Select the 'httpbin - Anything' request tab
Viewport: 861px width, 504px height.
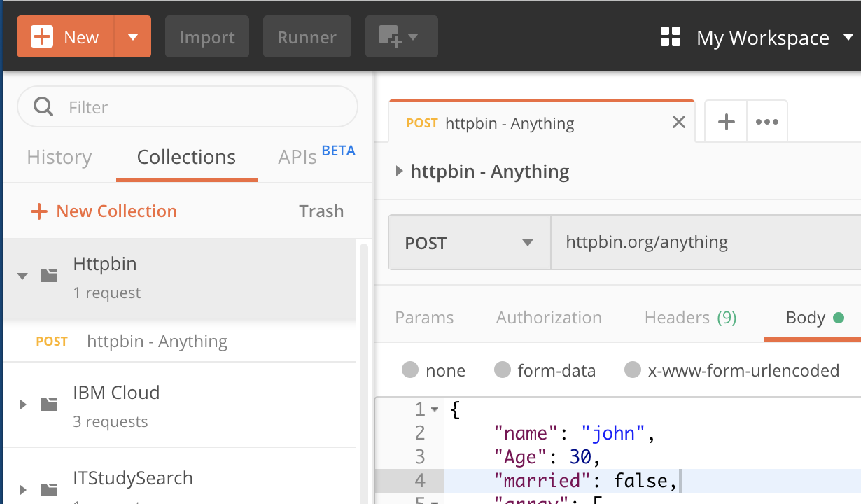point(542,122)
